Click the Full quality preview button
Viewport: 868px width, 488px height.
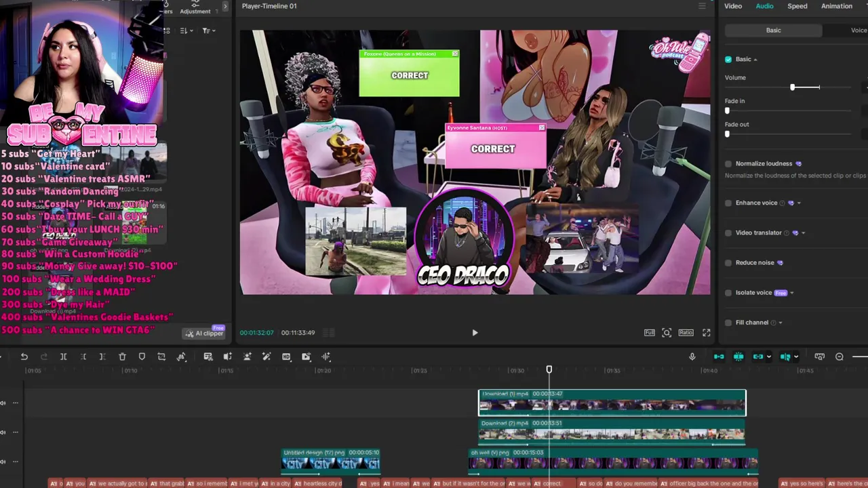(x=650, y=333)
